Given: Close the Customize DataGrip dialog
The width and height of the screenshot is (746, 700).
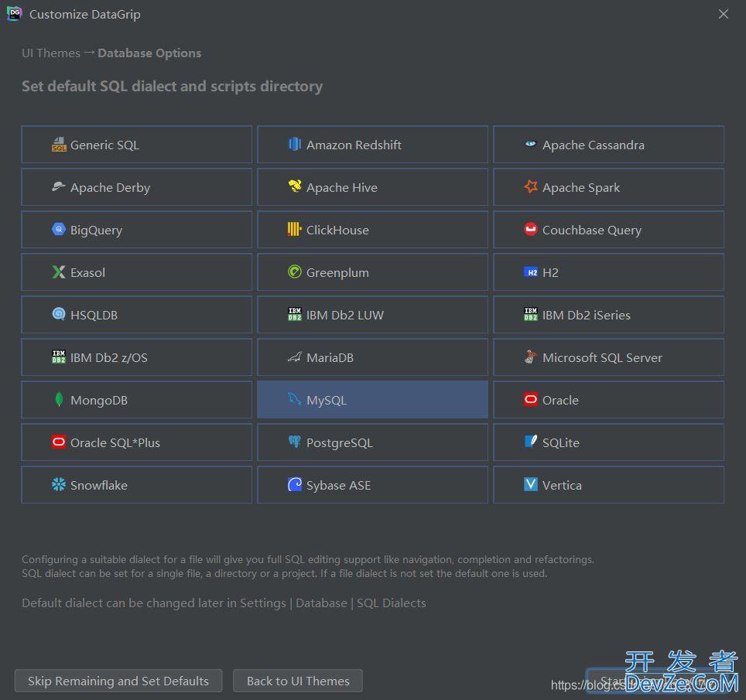Looking at the screenshot, I should [x=723, y=14].
